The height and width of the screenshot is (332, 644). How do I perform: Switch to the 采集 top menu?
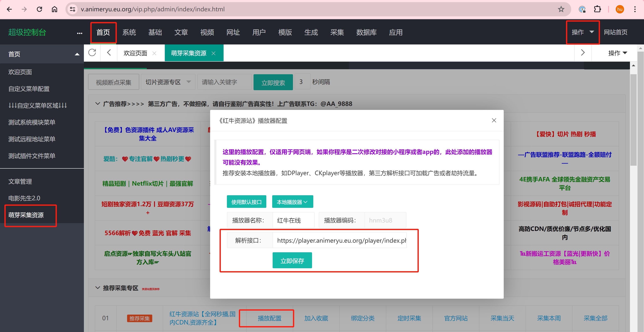coord(337,32)
